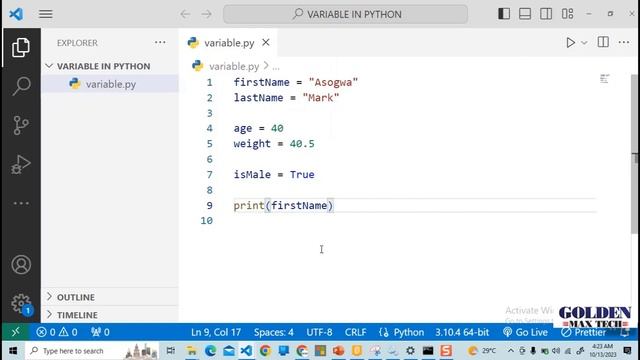
Task: Split the editor to the right
Action: tap(603, 42)
